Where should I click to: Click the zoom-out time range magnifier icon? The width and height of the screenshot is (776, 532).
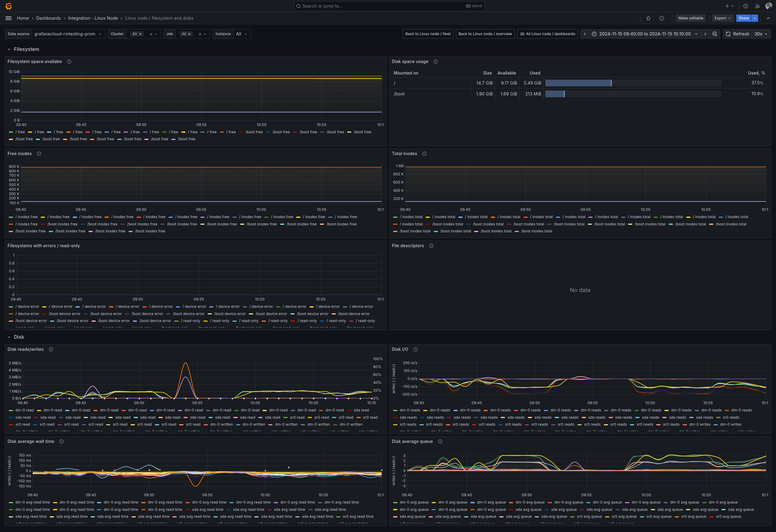[714, 34]
